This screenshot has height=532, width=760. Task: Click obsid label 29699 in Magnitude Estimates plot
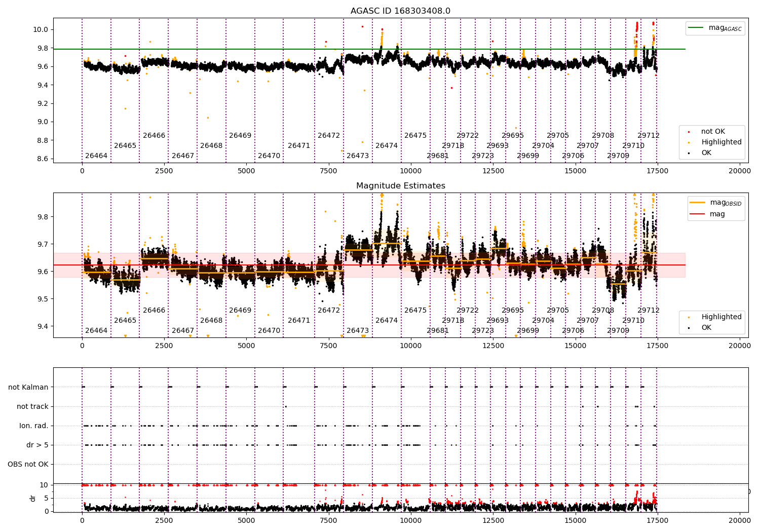click(x=528, y=330)
